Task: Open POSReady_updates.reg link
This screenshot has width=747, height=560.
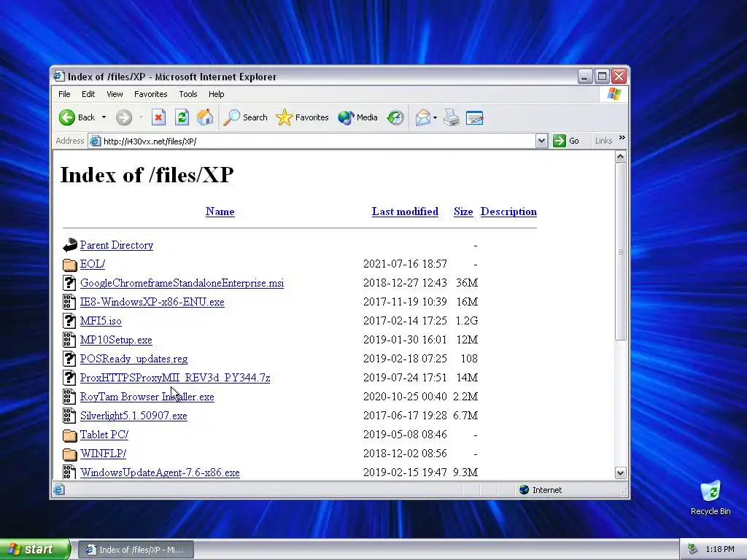Action: click(134, 359)
